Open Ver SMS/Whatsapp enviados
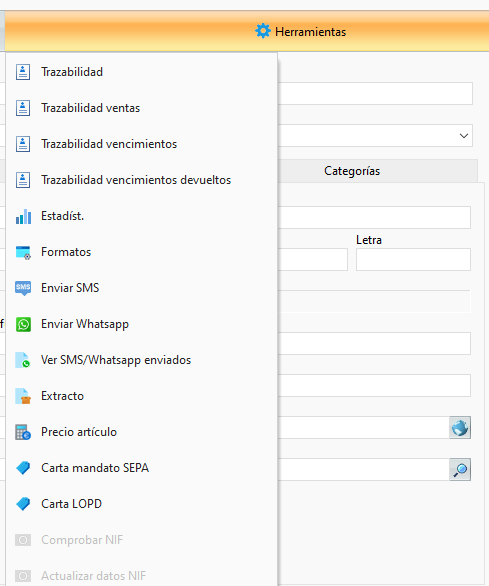The height and width of the screenshot is (586, 489). point(141,360)
